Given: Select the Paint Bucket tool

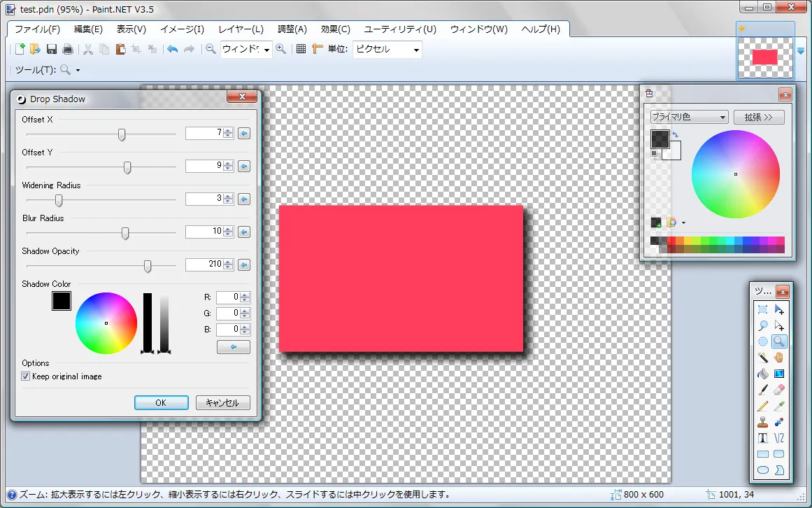Looking at the screenshot, I should [763, 374].
